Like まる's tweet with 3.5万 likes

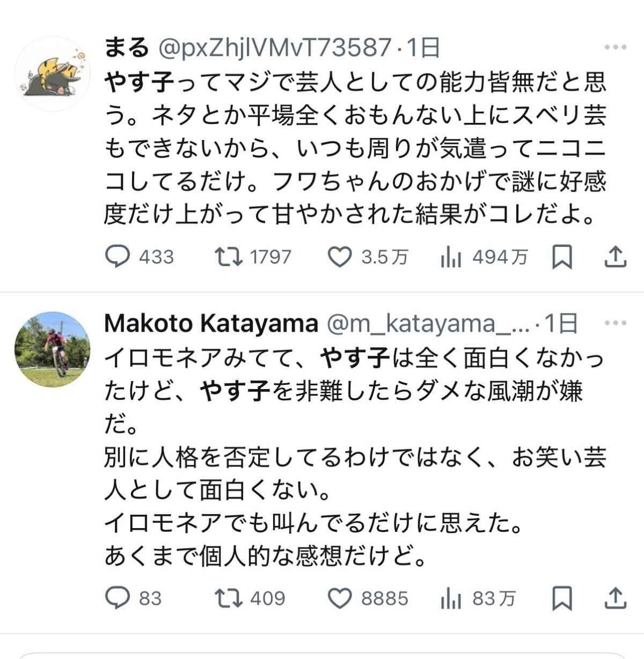coord(339,257)
